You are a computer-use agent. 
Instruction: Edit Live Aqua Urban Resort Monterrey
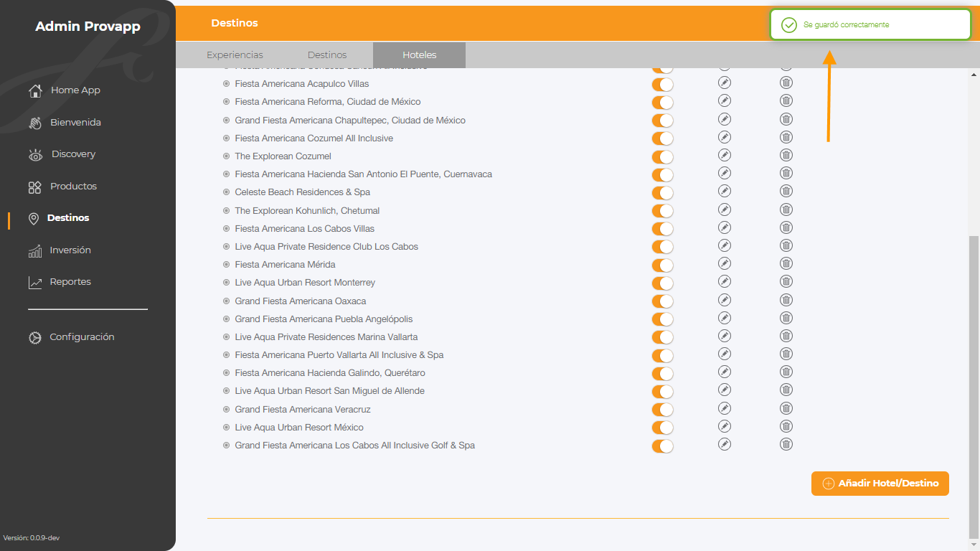point(725,281)
